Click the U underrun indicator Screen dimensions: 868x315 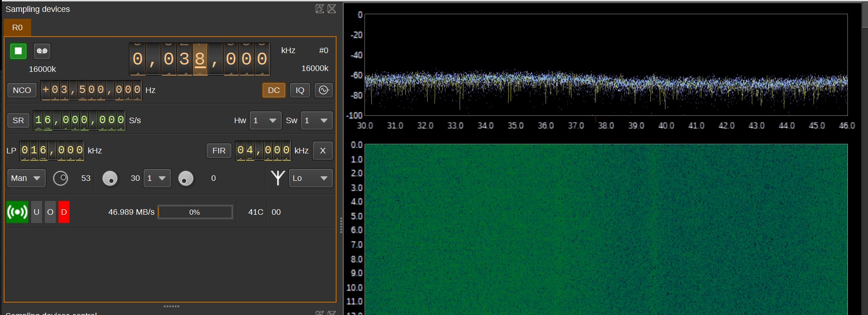coord(37,212)
